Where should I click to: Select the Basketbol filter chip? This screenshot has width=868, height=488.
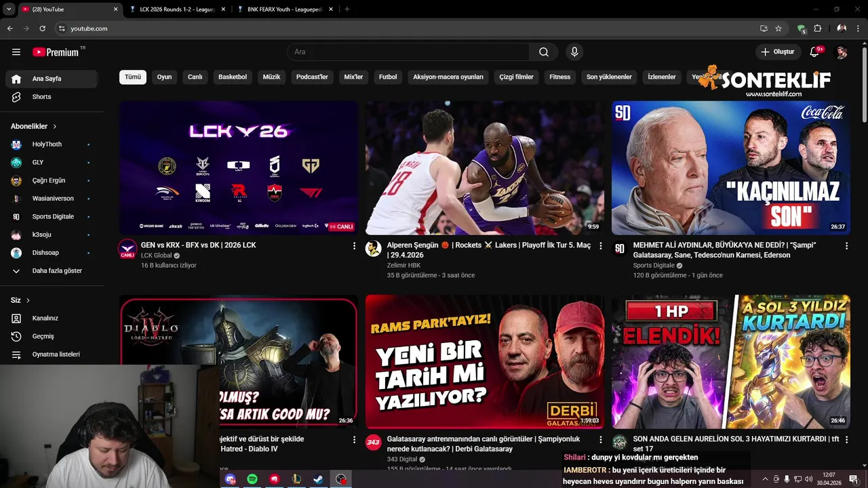pos(233,77)
